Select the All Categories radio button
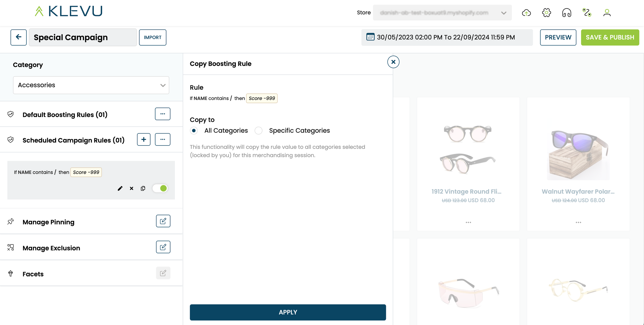This screenshot has width=644, height=325. pos(194,131)
